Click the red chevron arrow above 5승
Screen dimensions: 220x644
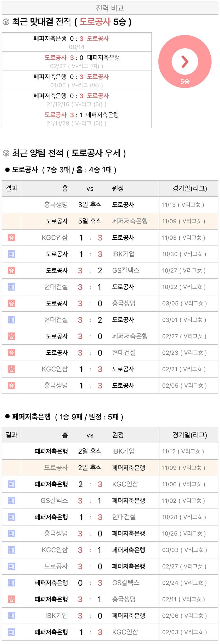pos(185,62)
